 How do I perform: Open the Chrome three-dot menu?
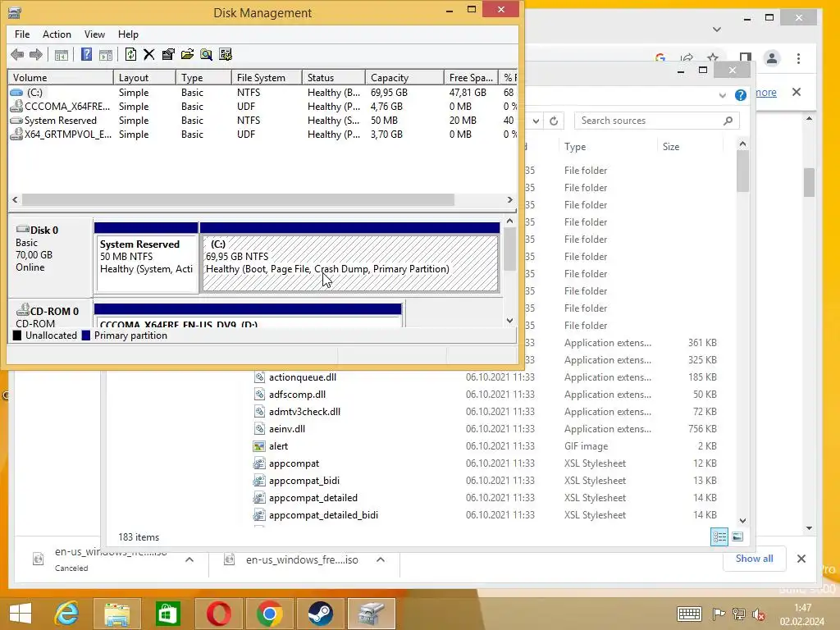[x=799, y=58]
